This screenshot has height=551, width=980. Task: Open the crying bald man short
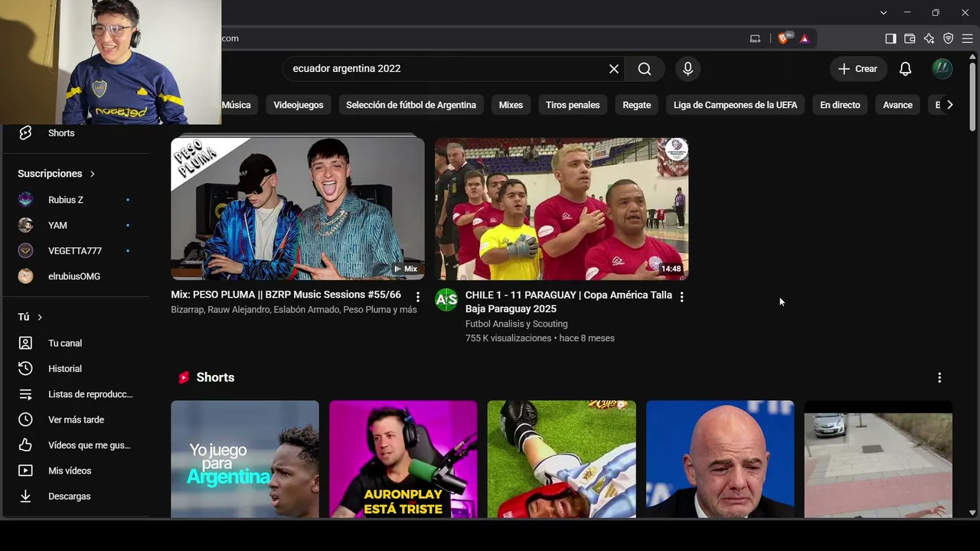tap(720, 459)
